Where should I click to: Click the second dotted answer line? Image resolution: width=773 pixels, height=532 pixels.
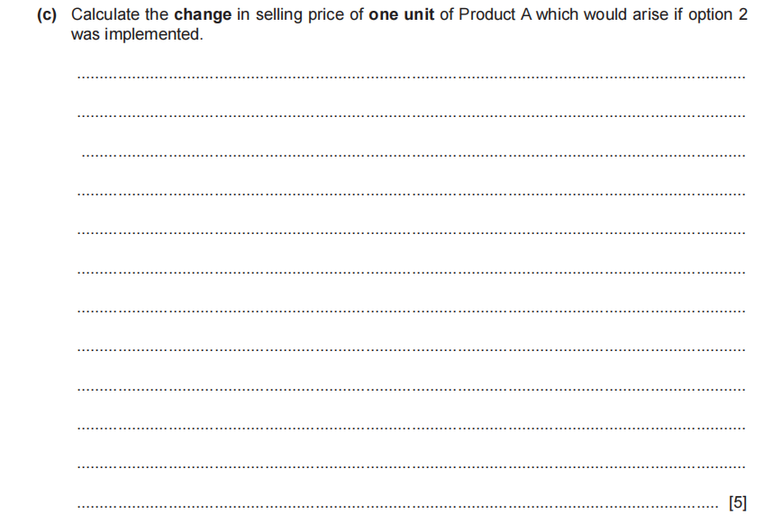pos(412,117)
